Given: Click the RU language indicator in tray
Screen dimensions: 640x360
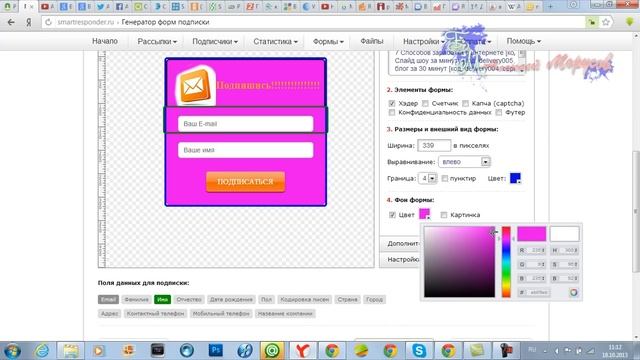Looking at the screenshot, I should 532,350.
